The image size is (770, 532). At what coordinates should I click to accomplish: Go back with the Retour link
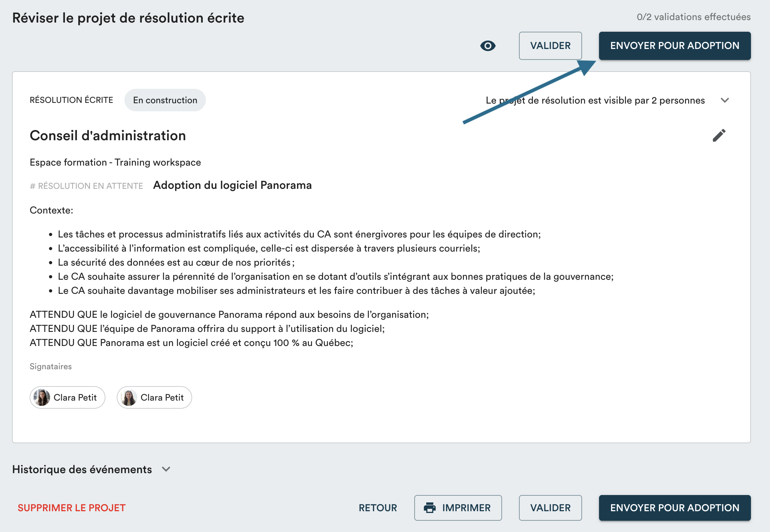(x=378, y=508)
